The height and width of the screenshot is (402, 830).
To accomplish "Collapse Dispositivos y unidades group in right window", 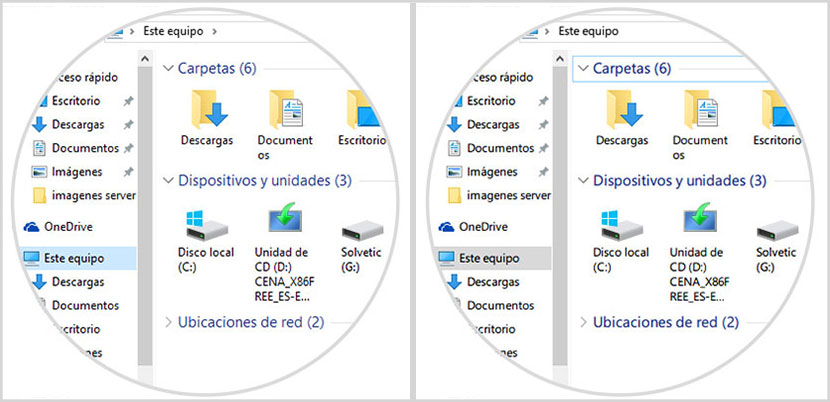I will pyautogui.click(x=583, y=181).
